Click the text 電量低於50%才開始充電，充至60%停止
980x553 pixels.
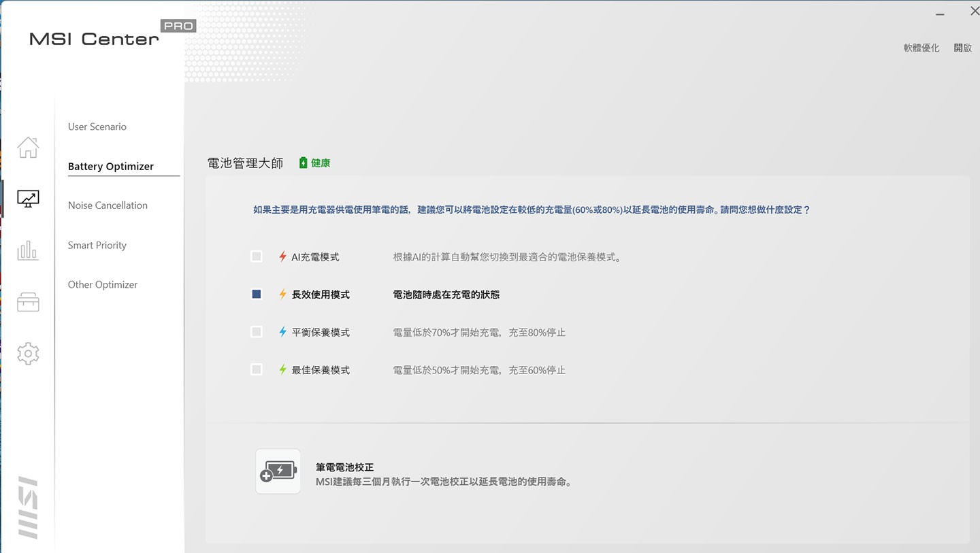point(479,370)
